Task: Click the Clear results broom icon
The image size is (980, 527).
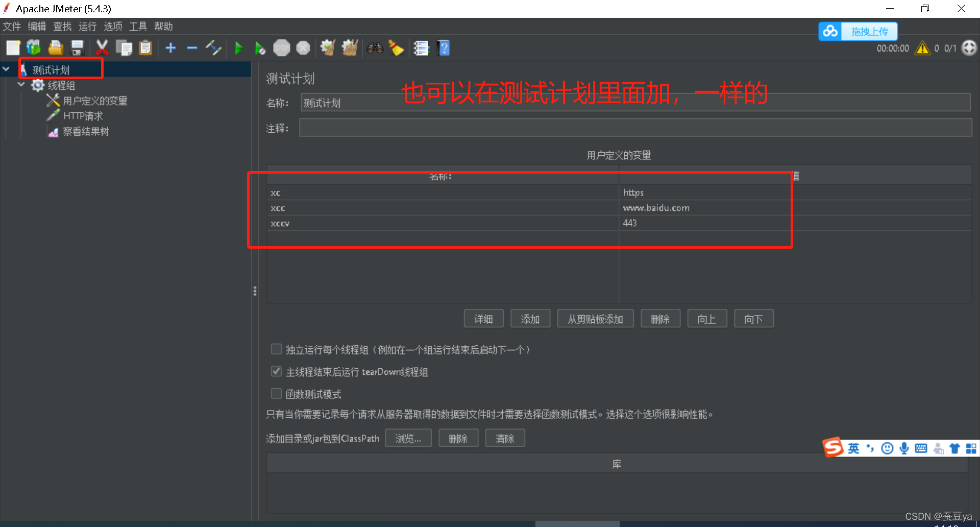Action: (x=327, y=48)
